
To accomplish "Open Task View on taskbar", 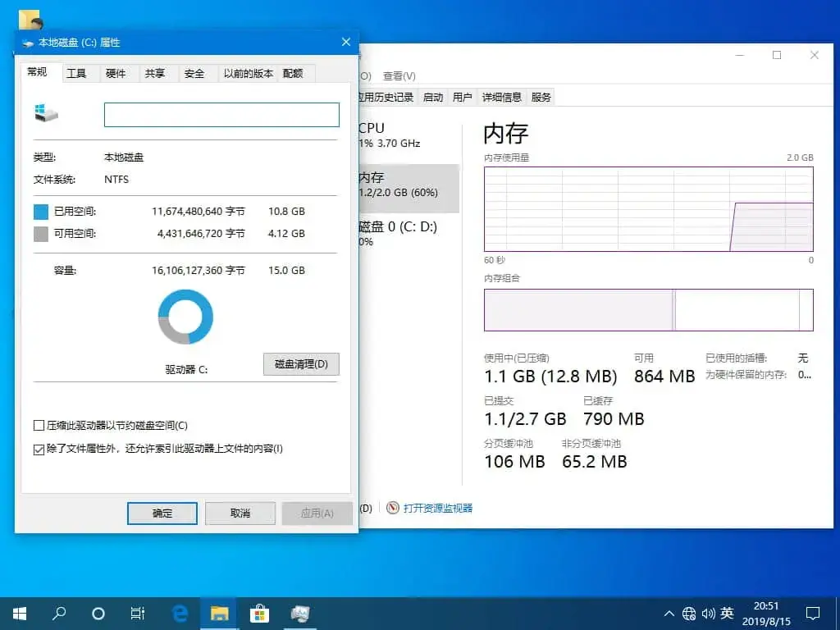I will [x=138, y=614].
